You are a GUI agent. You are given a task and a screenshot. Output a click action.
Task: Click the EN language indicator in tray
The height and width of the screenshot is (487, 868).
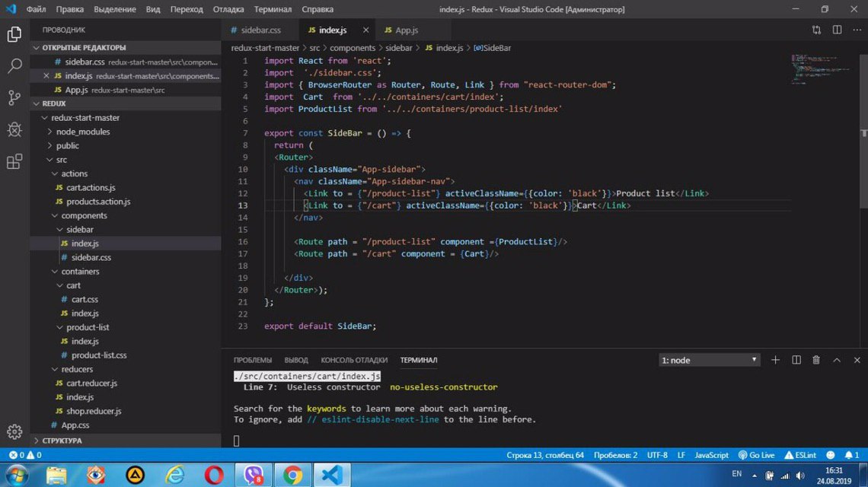[x=737, y=474]
